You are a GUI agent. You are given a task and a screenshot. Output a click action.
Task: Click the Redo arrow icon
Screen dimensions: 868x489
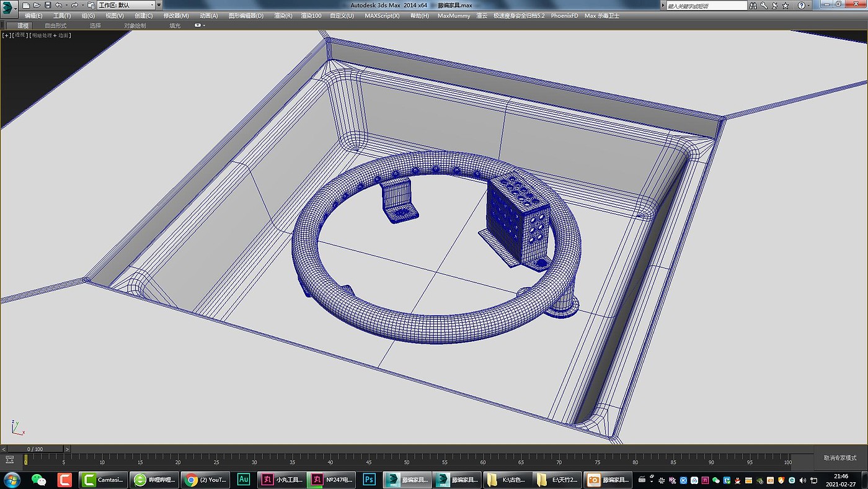pos(74,5)
